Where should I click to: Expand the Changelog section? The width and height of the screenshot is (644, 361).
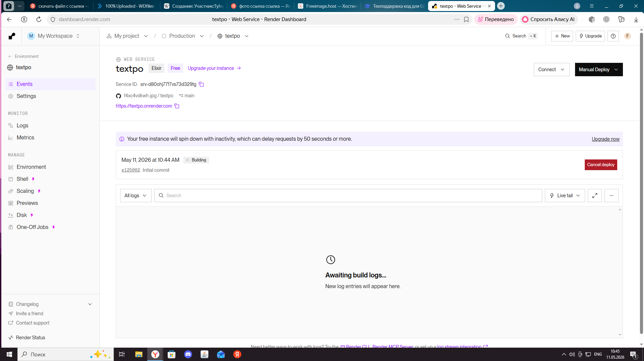[50, 304]
